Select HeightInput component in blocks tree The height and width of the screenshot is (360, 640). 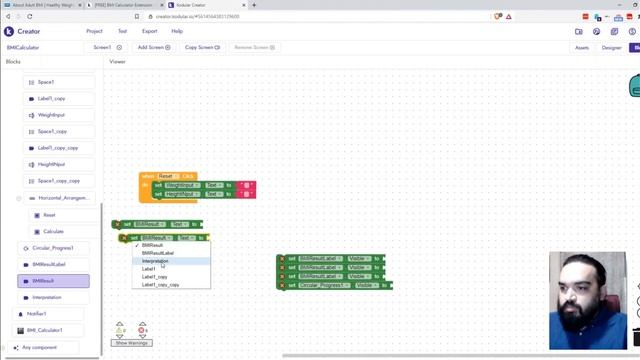pos(59,164)
